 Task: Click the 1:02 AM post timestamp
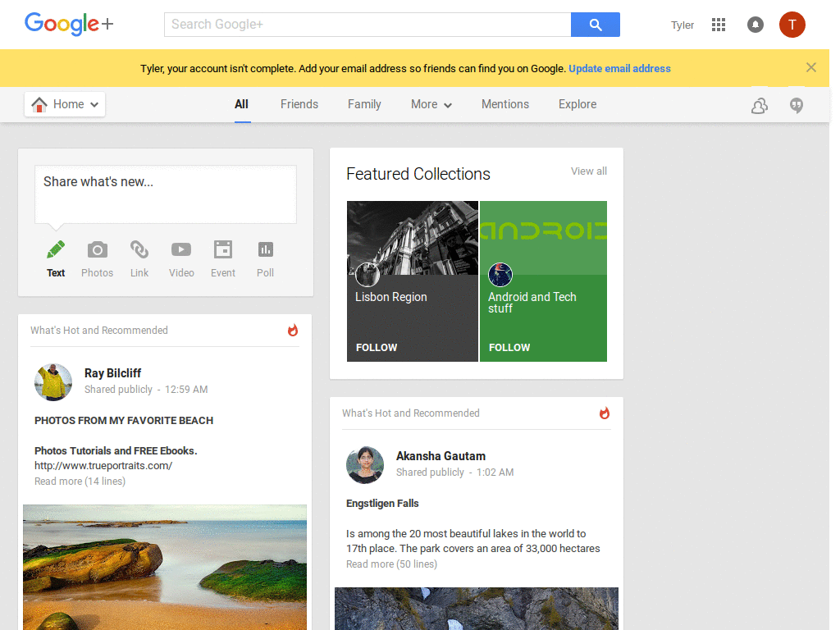coord(495,472)
